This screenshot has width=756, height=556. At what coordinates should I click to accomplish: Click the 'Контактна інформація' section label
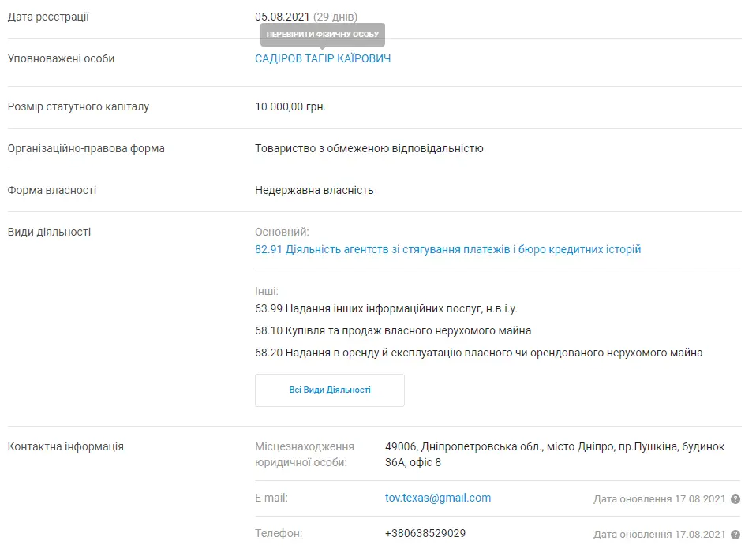pyautogui.click(x=65, y=446)
